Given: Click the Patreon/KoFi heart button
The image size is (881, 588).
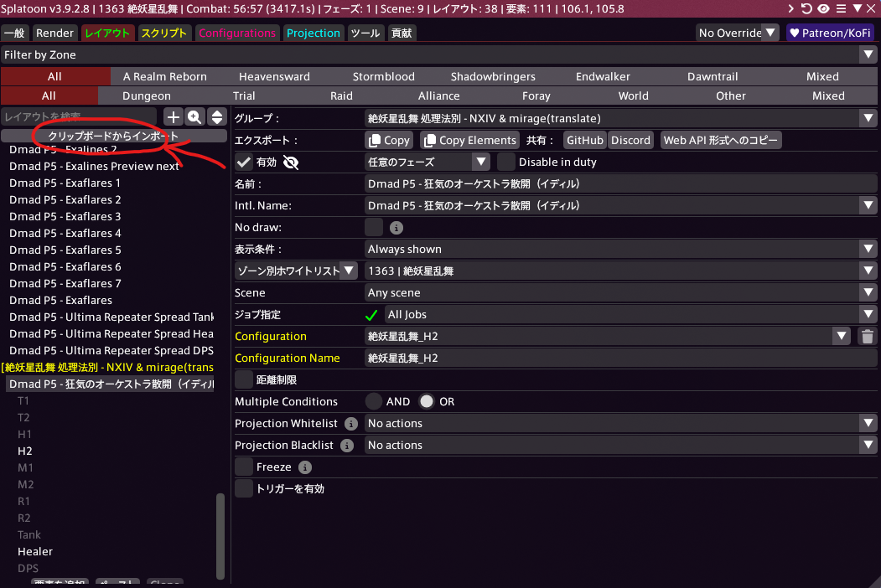Looking at the screenshot, I should coord(831,34).
